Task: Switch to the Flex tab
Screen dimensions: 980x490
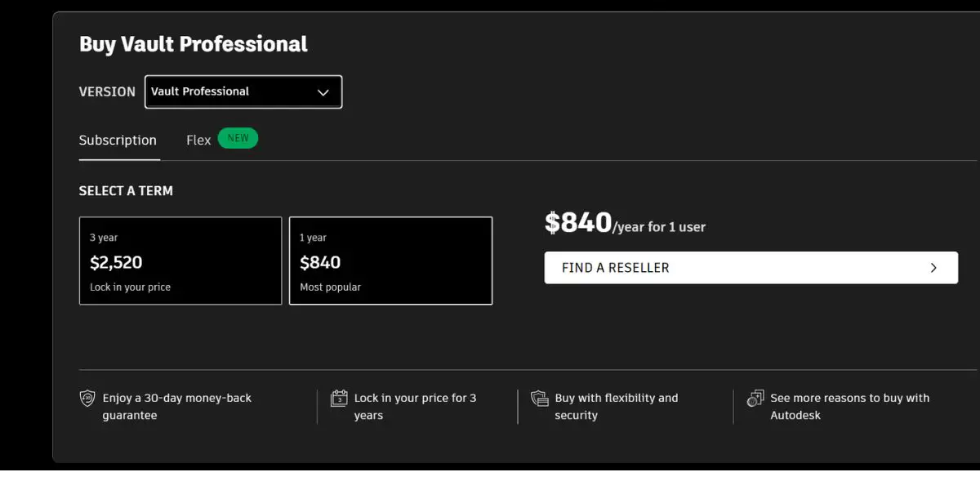Action: pos(198,140)
